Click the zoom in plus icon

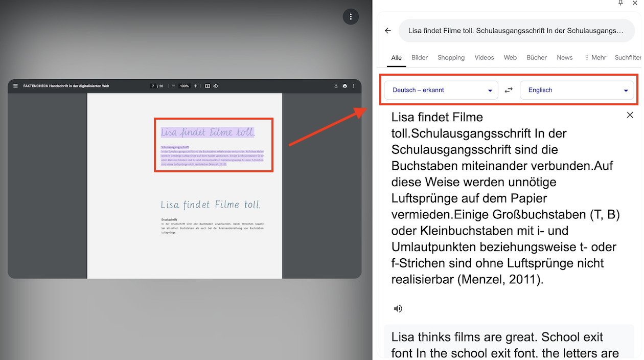point(196,86)
